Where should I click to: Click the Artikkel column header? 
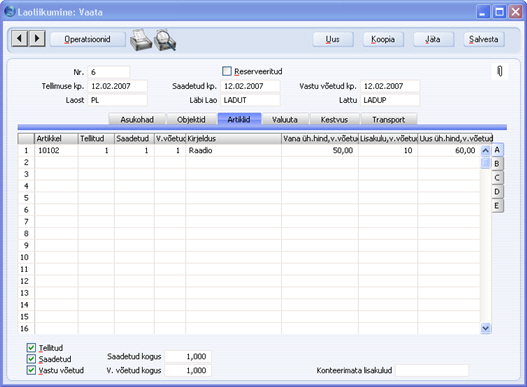pyautogui.click(x=56, y=139)
